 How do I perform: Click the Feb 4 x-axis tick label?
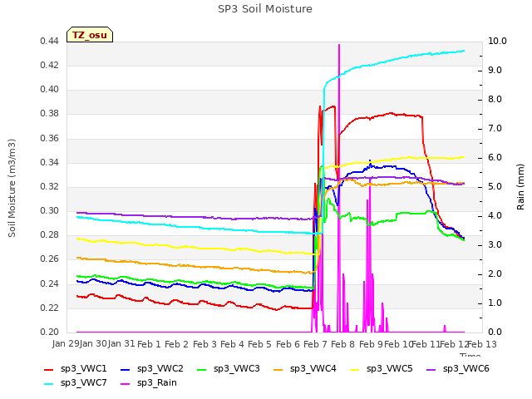point(232,345)
